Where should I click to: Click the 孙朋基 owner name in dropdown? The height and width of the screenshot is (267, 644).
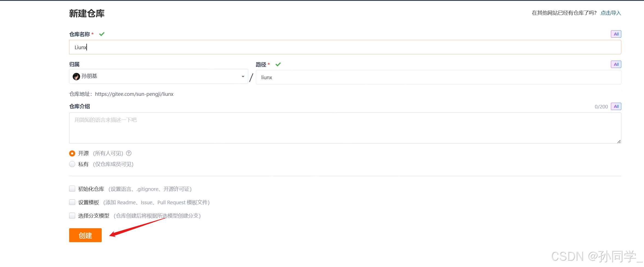(89, 76)
